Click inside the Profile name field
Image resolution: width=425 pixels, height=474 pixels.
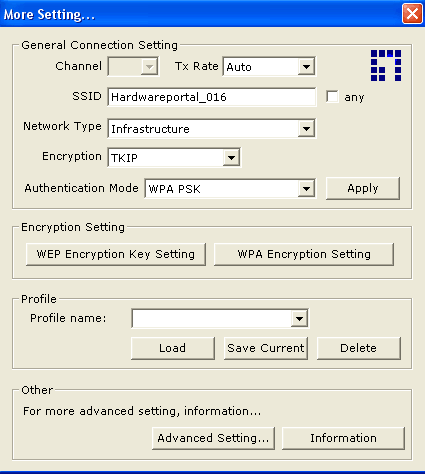point(212,319)
